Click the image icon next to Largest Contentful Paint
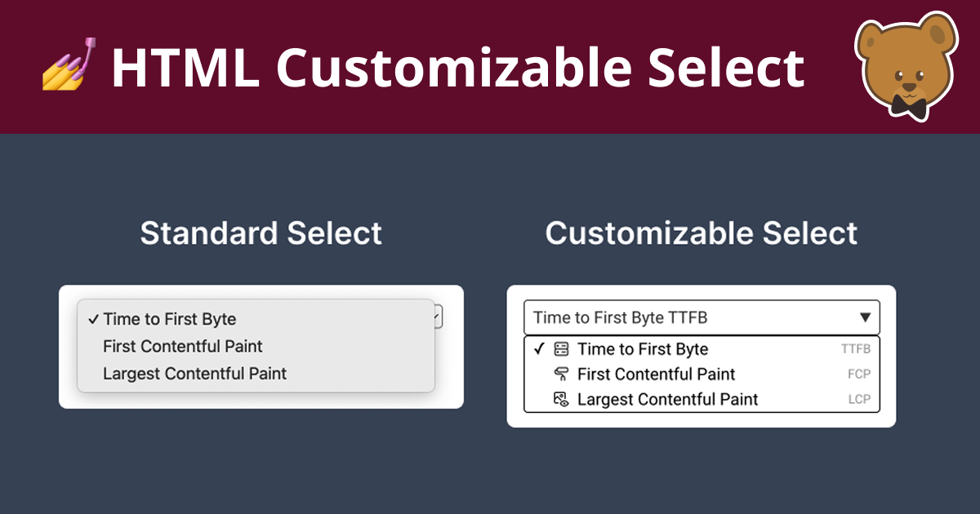 (x=559, y=399)
